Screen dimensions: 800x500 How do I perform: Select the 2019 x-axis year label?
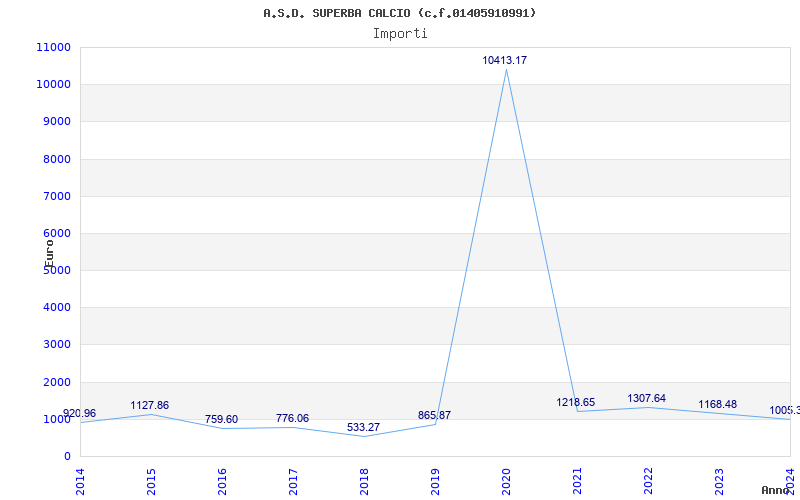pos(435,482)
